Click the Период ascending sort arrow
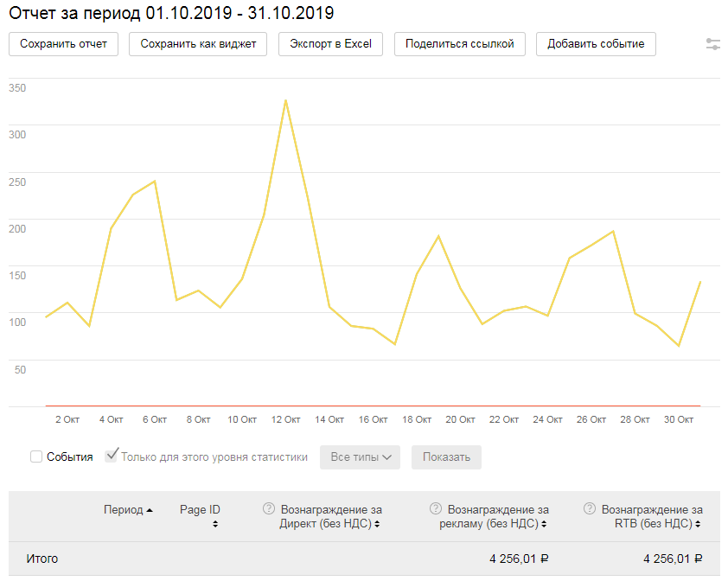 (150, 510)
